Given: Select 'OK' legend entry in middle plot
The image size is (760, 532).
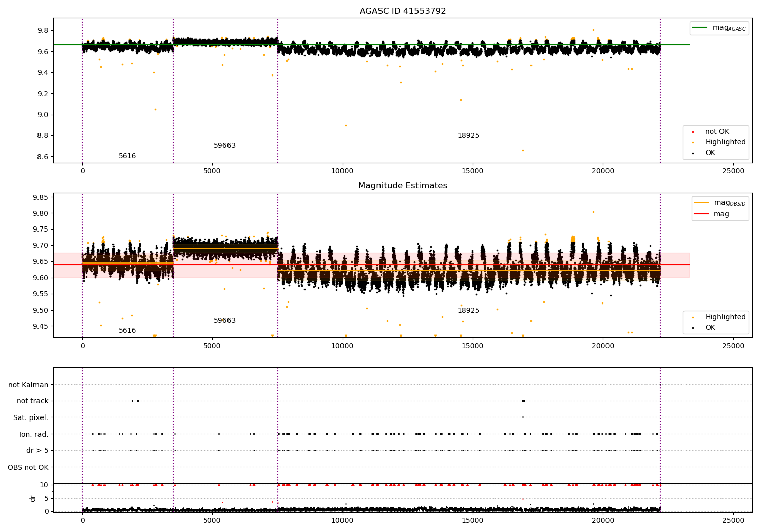Looking at the screenshot, I should coord(710,328).
